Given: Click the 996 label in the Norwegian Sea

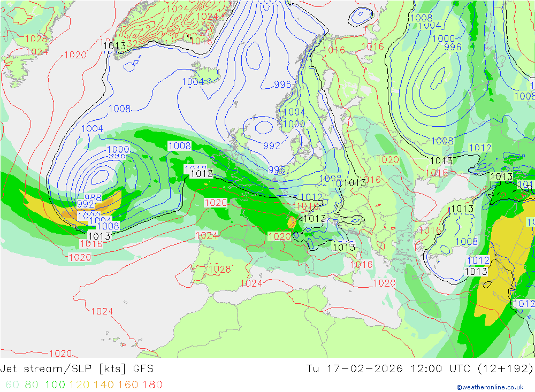Looking at the screenshot, I should (283, 84).
